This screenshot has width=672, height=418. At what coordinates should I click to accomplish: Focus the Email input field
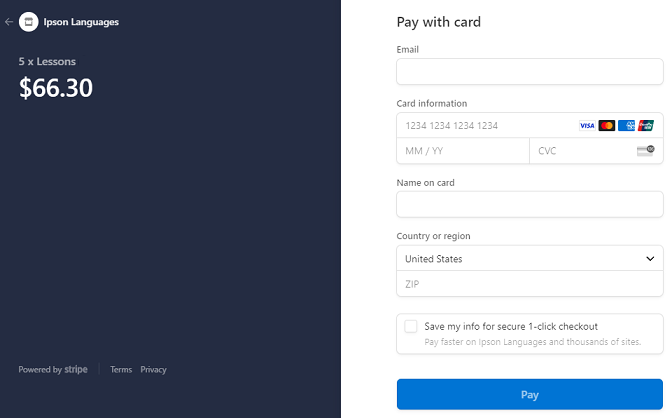click(530, 72)
